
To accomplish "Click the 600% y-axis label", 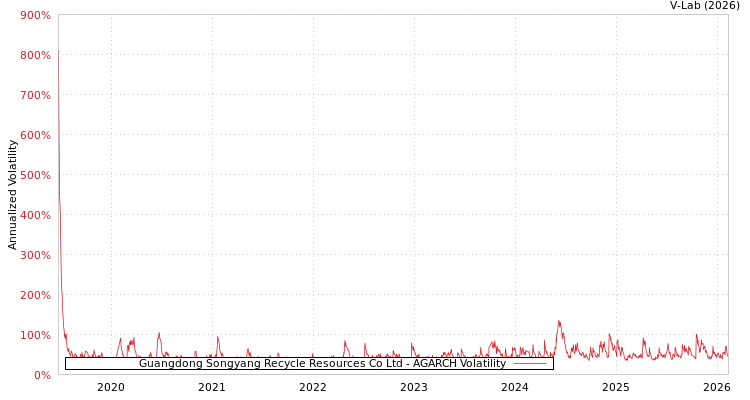I will tap(35, 135).
